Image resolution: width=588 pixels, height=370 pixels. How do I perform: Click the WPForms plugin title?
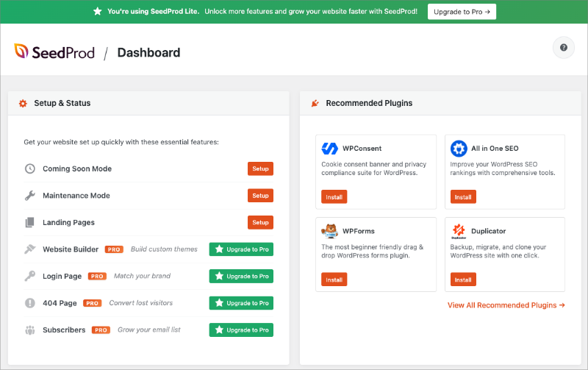(x=359, y=231)
